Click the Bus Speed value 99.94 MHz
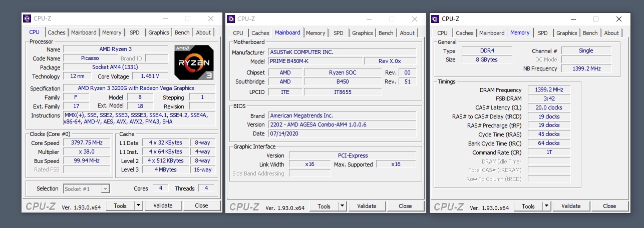 [88, 161]
